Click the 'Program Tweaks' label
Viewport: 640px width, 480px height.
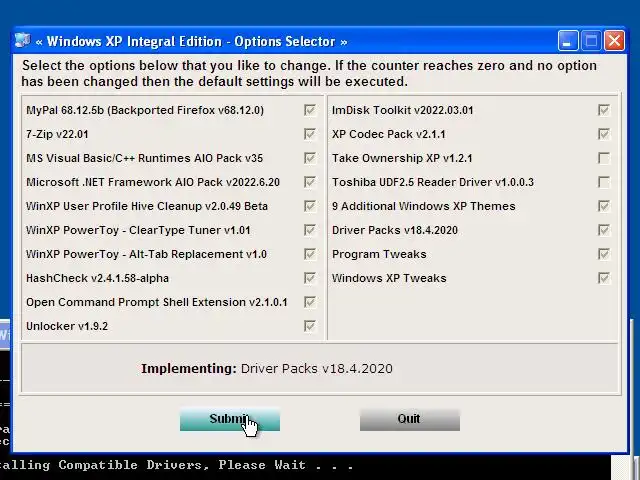(379, 254)
